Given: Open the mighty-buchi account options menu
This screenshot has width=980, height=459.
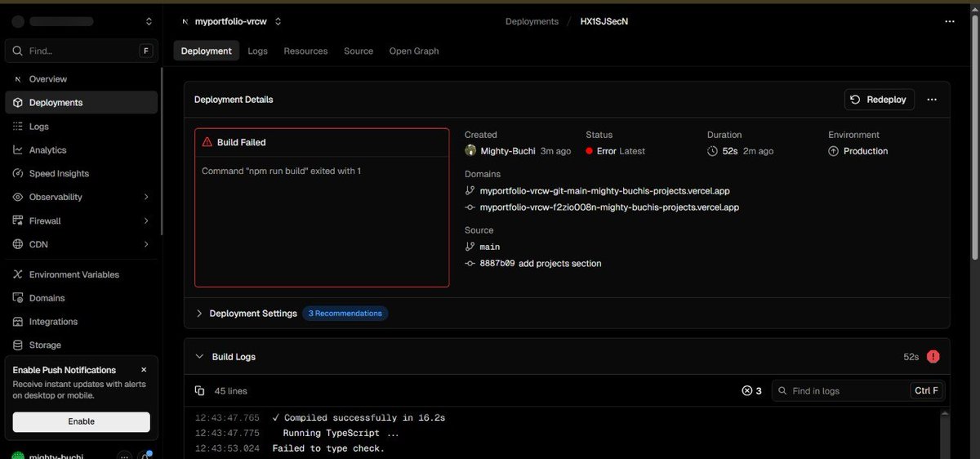Looking at the screenshot, I should click(x=124, y=457).
